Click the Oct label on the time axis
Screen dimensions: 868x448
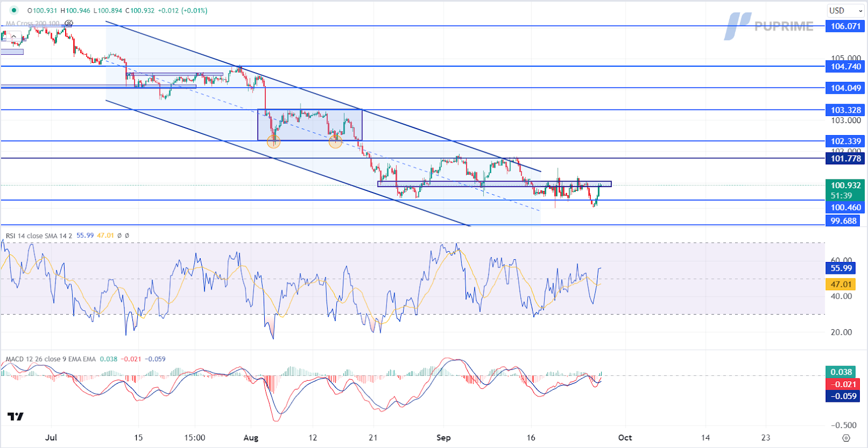625,438
